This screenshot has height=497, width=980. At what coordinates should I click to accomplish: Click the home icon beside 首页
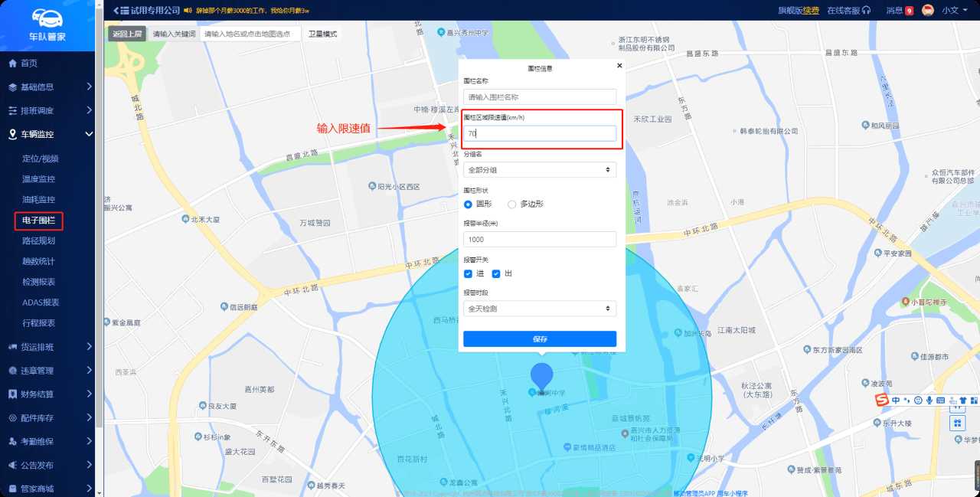point(12,64)
